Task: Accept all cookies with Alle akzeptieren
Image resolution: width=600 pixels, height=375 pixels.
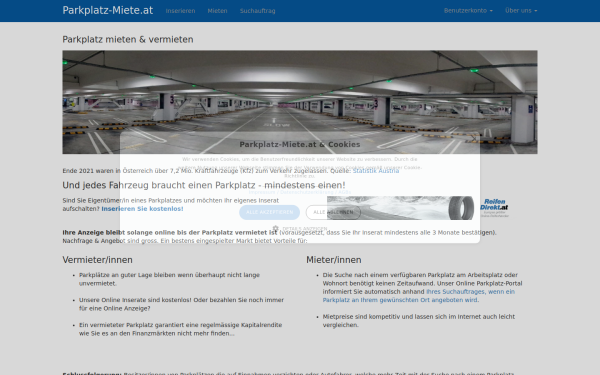Action: tap(269, 212)
